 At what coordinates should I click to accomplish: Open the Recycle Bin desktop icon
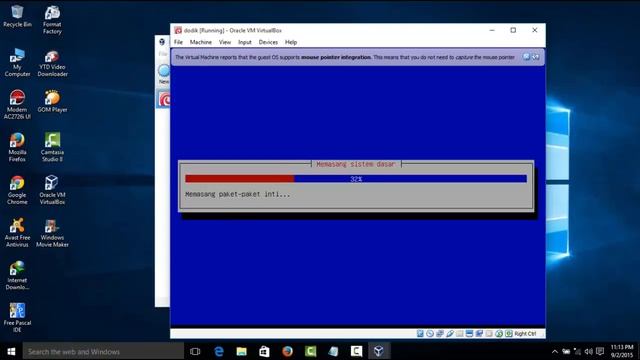(x=17, y=16)
